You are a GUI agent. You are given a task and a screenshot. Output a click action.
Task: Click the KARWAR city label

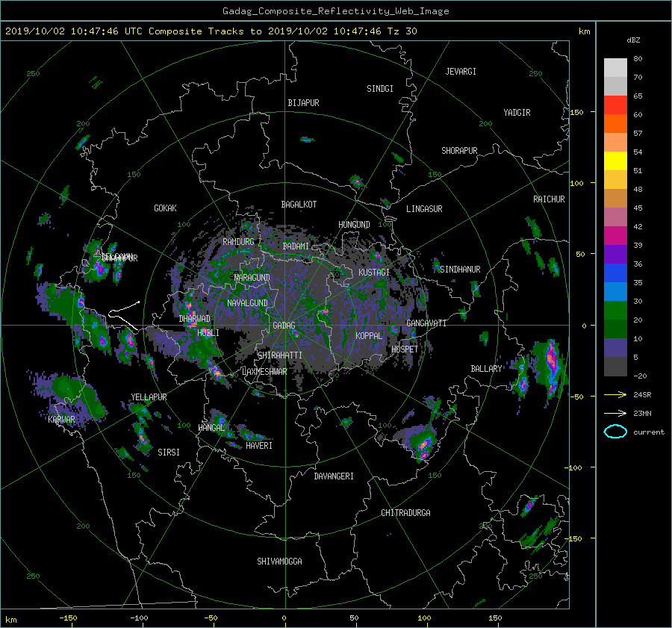coord(61,420)
